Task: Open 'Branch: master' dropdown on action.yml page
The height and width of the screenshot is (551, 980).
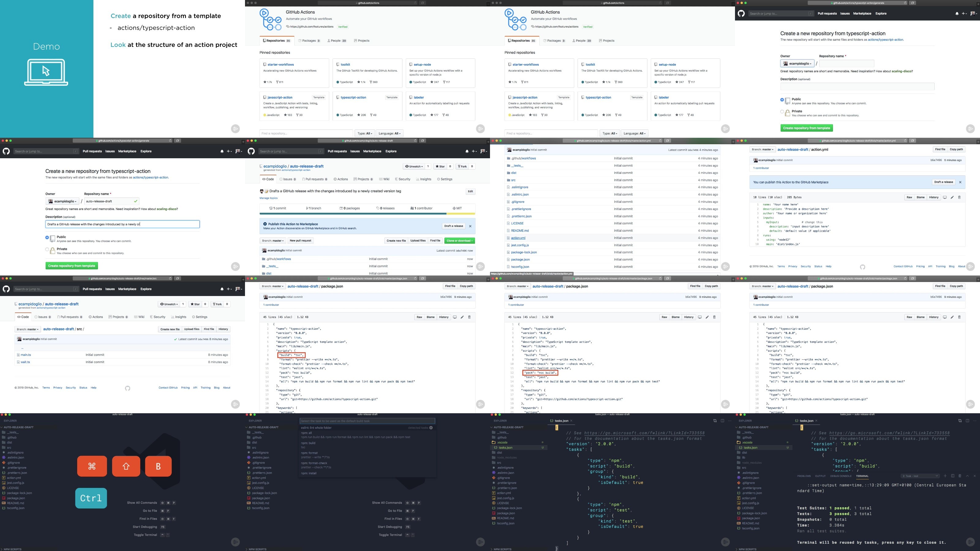Action: coord(762,149)
